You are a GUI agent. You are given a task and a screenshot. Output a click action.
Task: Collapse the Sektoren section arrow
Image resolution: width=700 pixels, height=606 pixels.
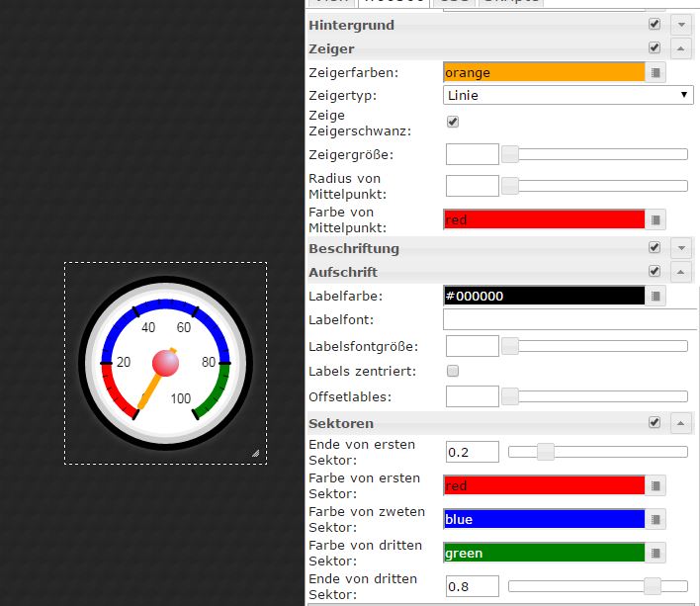pyautogui.click(x=681, y=423)
